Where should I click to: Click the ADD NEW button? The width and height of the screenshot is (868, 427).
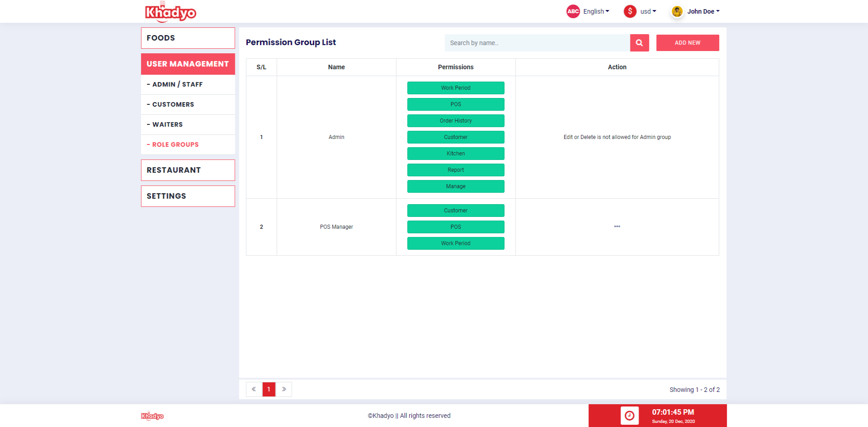click(x=687, y=43)
